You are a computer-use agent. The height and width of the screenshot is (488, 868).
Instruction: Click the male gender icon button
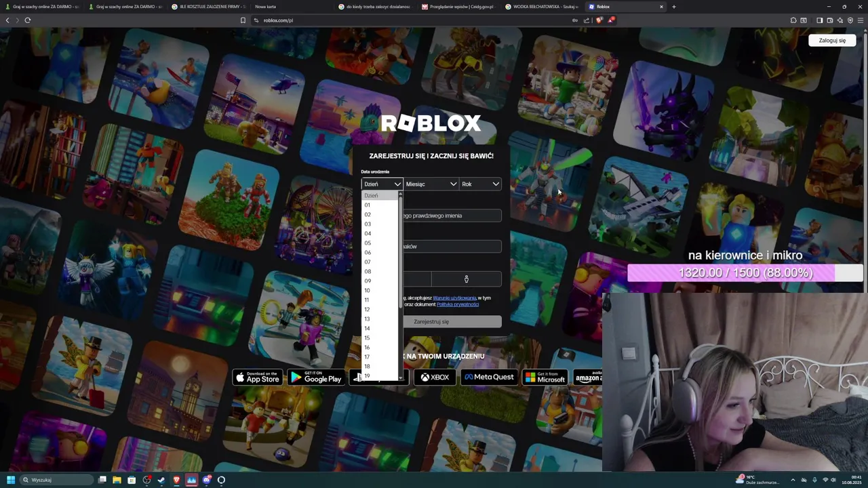click(x=467, y=279)
